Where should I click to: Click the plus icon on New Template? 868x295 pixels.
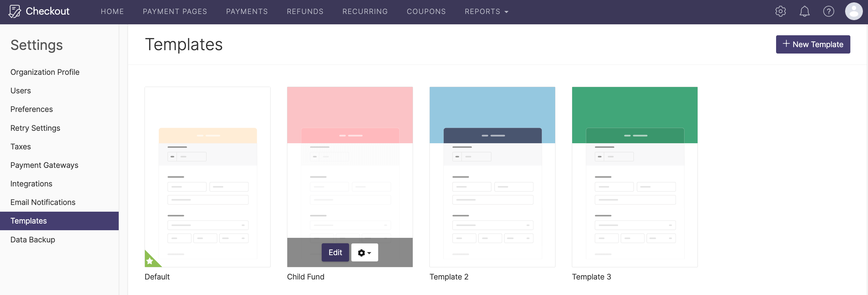click(786, 44)
